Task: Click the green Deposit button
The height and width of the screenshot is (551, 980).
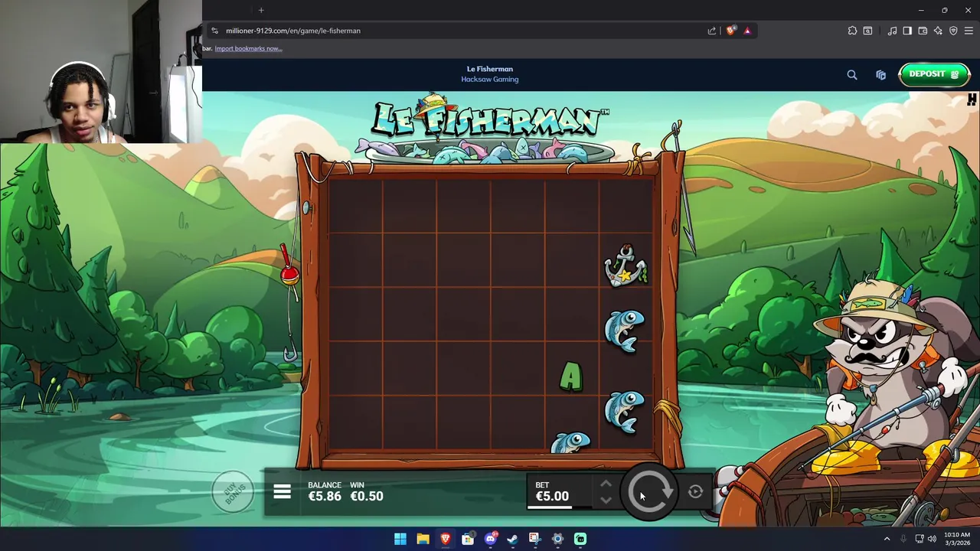Action: [x=933, y=74]
